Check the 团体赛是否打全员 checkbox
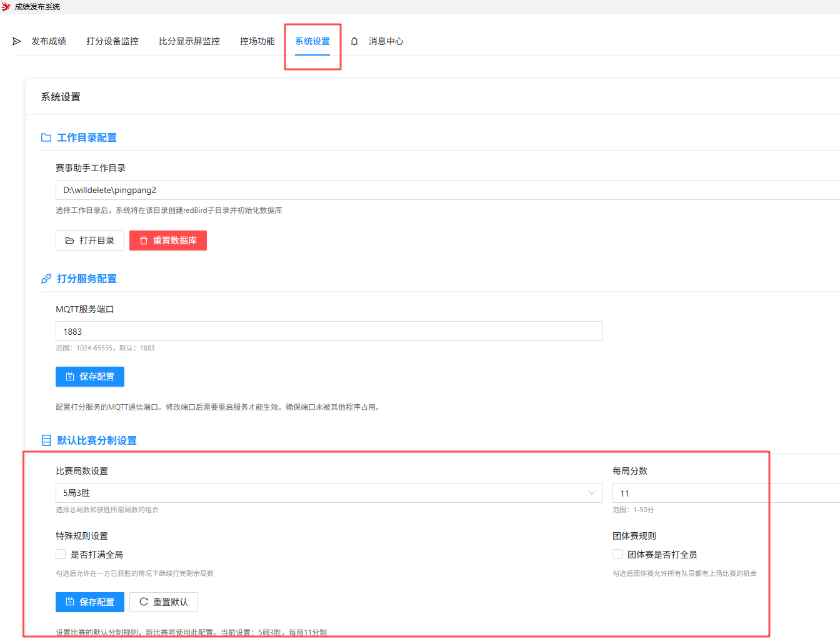840x639 pixels. click(617, 553)
